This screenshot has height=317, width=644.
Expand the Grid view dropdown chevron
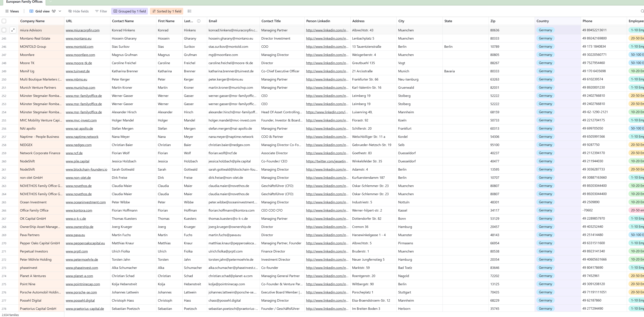(60, 11)
